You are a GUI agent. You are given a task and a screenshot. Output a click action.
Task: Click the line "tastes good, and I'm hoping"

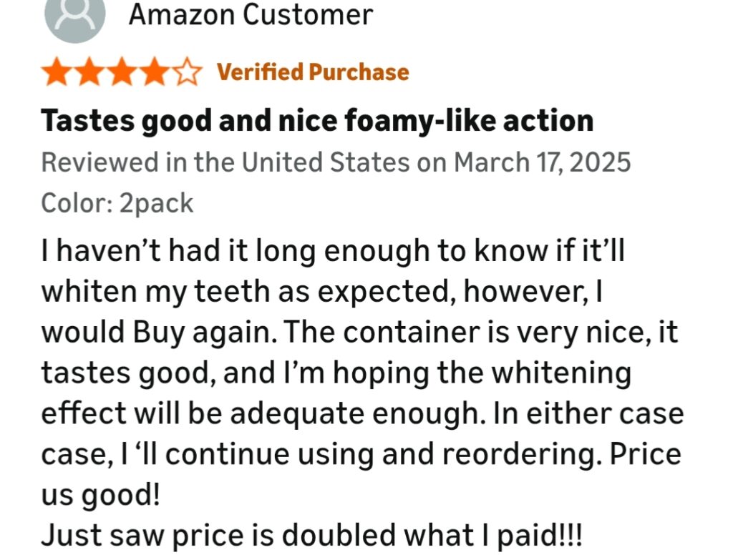[336, 373]
